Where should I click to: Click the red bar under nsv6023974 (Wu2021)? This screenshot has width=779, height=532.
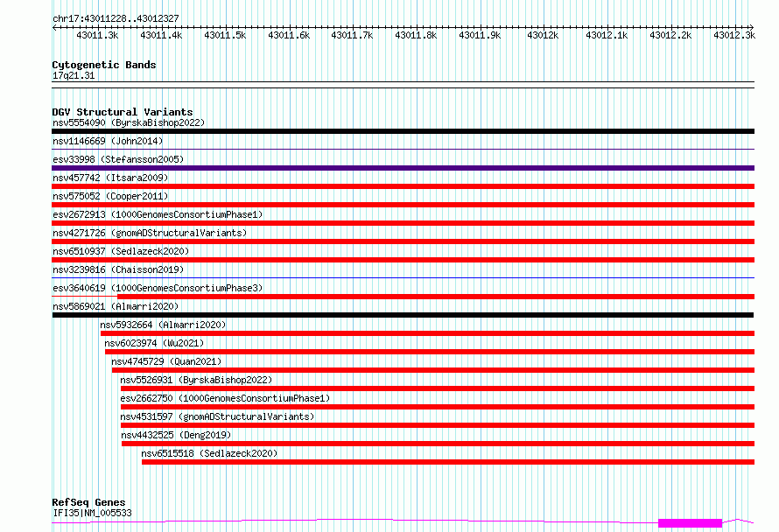click(x=430, y=352)
